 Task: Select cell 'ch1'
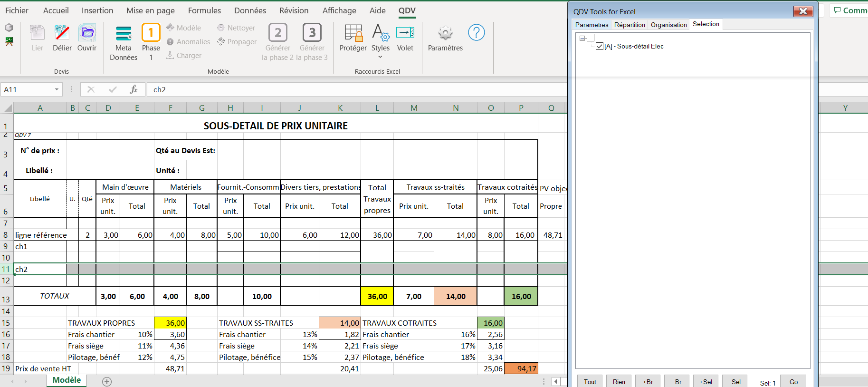point(40,246)
